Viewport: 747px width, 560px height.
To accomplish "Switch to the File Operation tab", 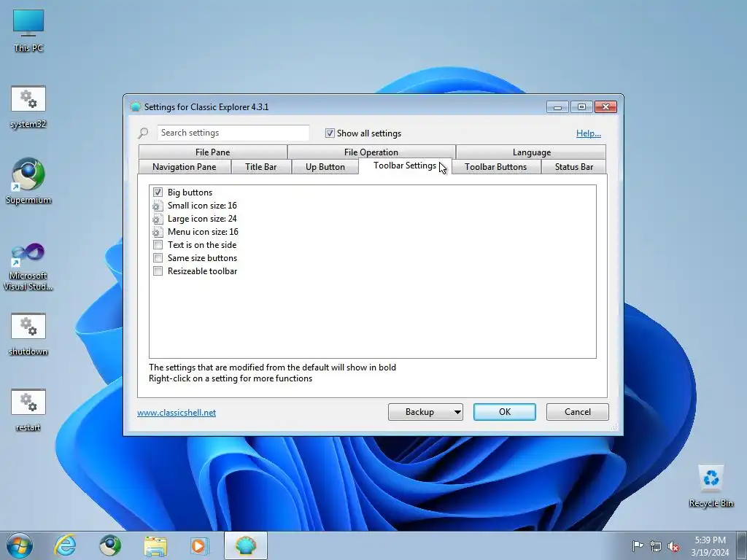I will coord(371,152).
